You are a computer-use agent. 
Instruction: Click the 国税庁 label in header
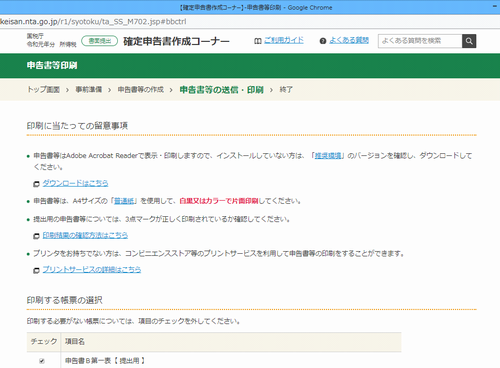[x=35, y=36]
